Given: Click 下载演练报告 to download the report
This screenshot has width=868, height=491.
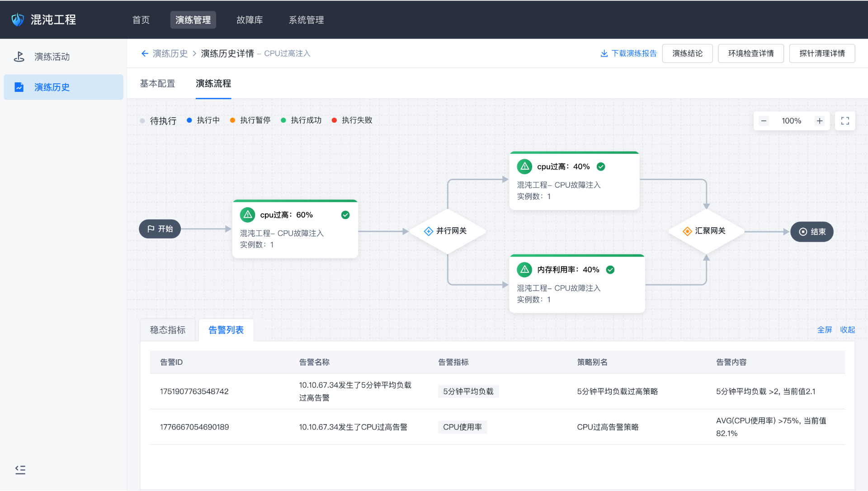Looking at the screenshot, I should pos(628,53).
